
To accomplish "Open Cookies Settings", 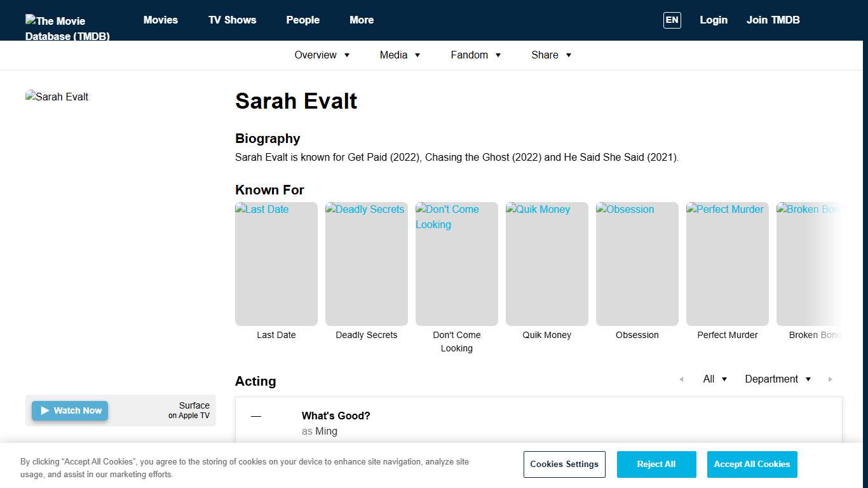I will point(564,464).
